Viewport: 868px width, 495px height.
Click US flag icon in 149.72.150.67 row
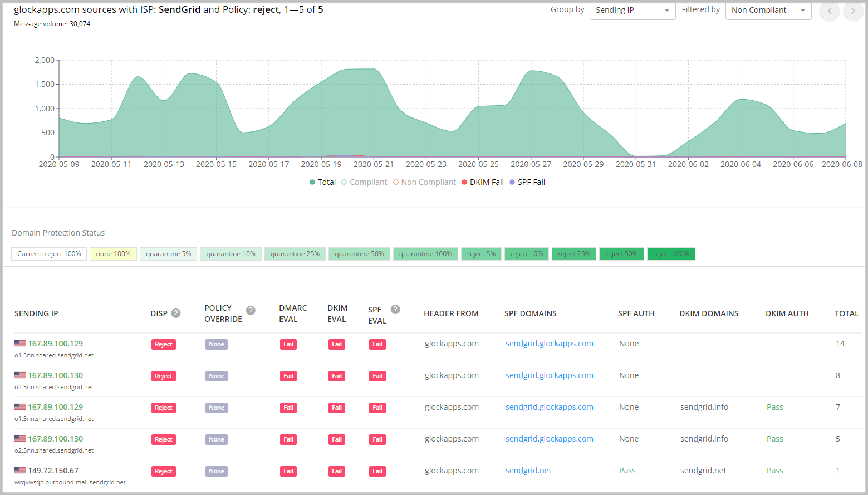pos(20,471)
